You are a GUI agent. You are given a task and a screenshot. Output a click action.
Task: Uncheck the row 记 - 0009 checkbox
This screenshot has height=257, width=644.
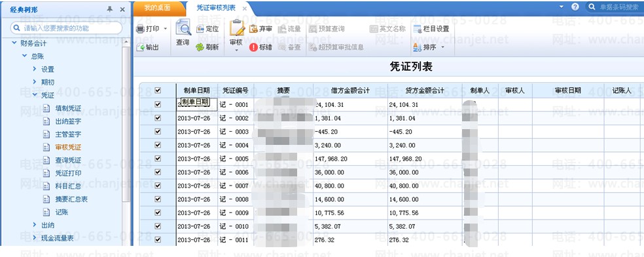[158, 212]
